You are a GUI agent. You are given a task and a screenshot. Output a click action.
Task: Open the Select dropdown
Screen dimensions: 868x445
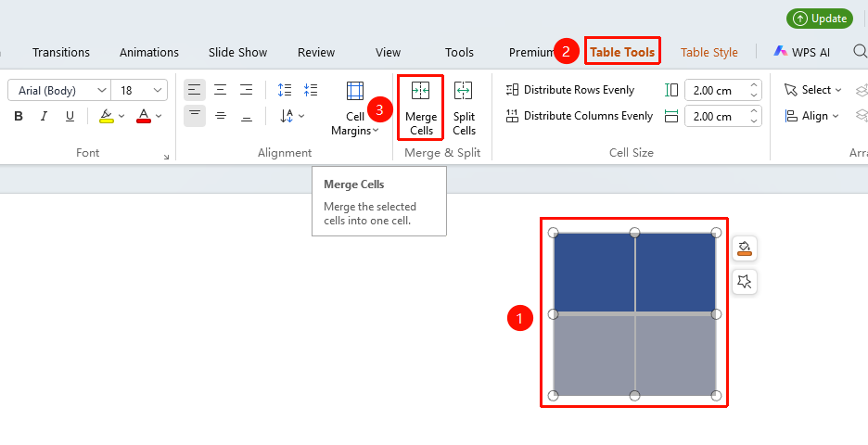tap(812, 90)
